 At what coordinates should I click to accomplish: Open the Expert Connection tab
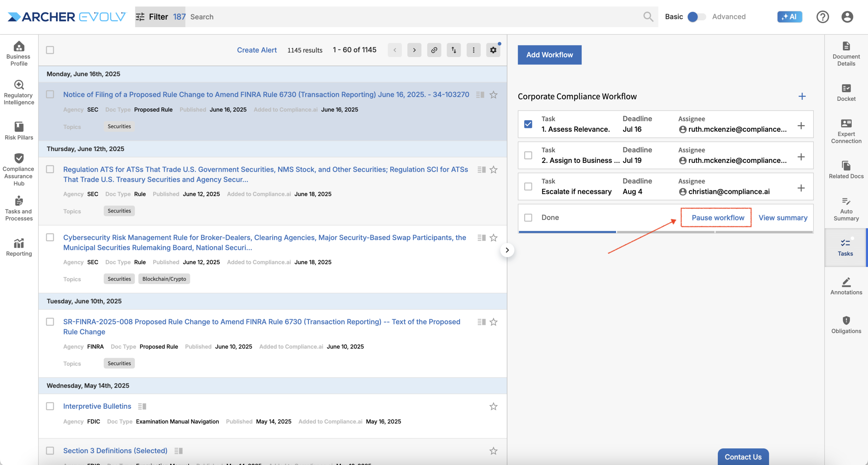point(846,131)
